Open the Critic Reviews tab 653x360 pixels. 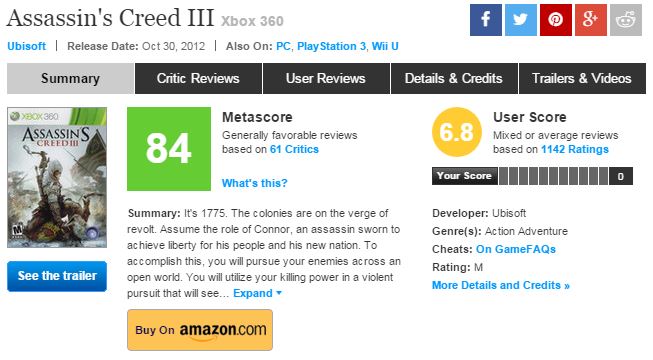(x=198, y=78)
